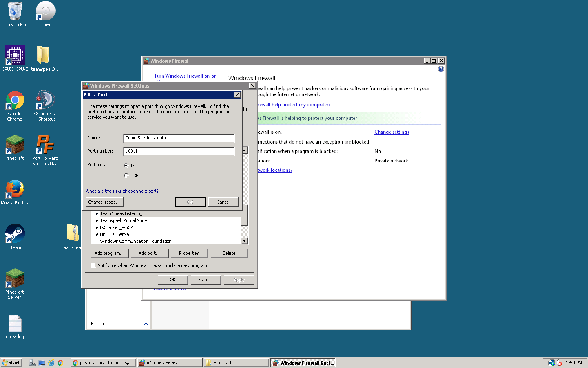The height and width of the screenshot is (368, 588).
Task: Open CPUID CPU-Z shortcut icon
Action: point(15,56)
